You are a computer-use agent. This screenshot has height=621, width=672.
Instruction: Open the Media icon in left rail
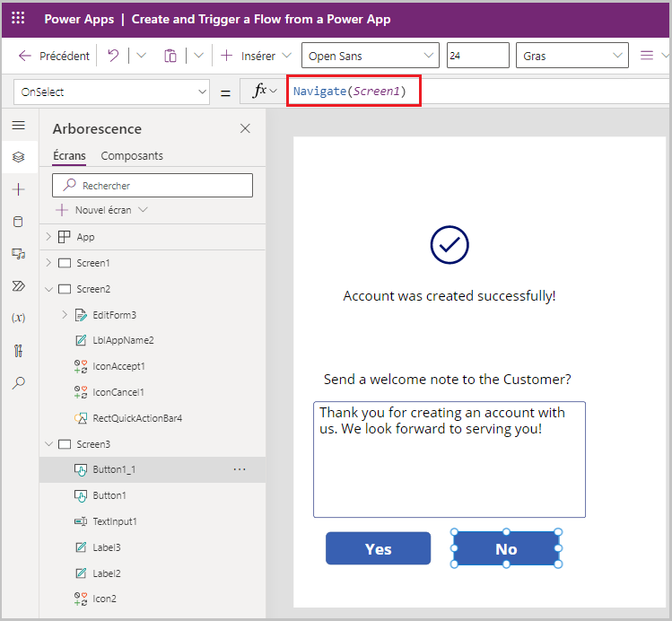click(19, 254)
